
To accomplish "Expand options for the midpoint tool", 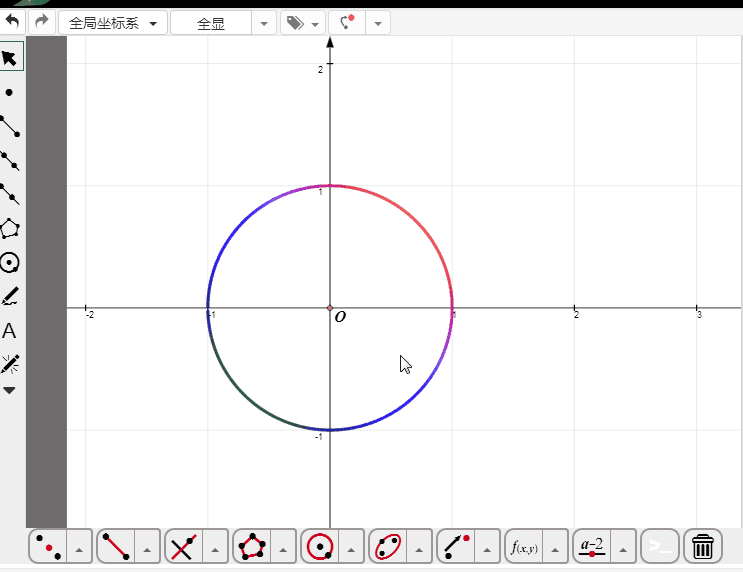I will coord(79,547).
